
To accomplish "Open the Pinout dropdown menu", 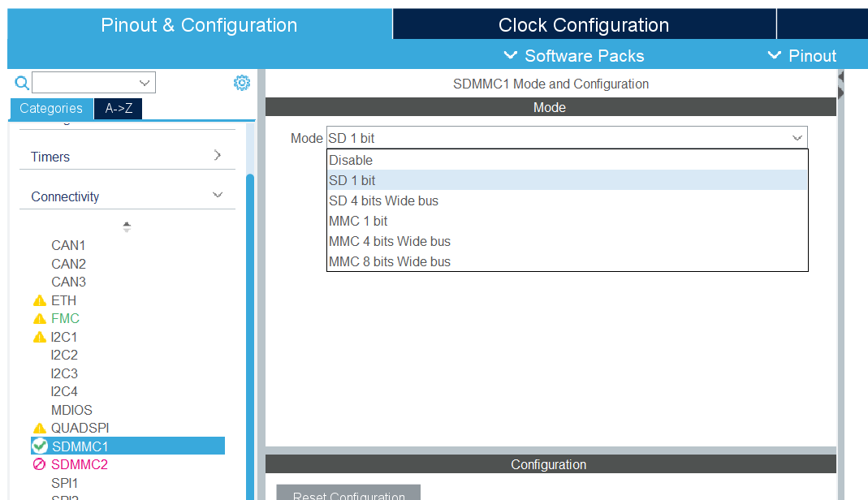I will click(x=802, y=56).
